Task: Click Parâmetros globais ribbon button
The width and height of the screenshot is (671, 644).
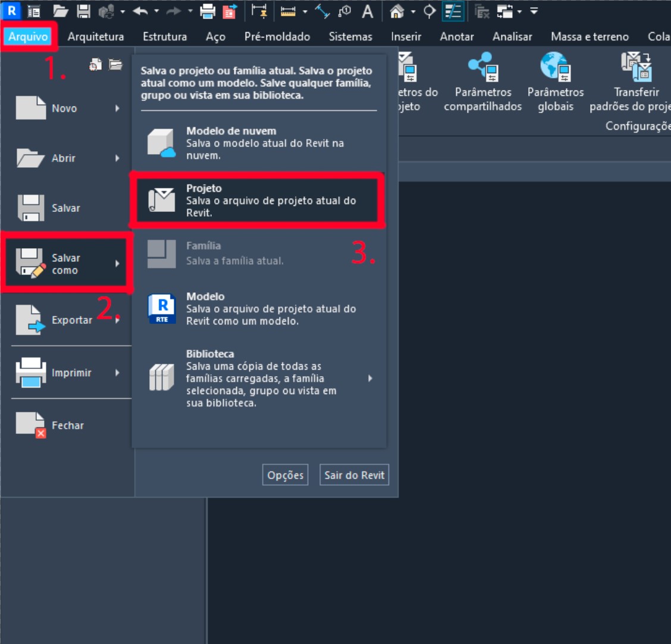Action: point(556,82)
